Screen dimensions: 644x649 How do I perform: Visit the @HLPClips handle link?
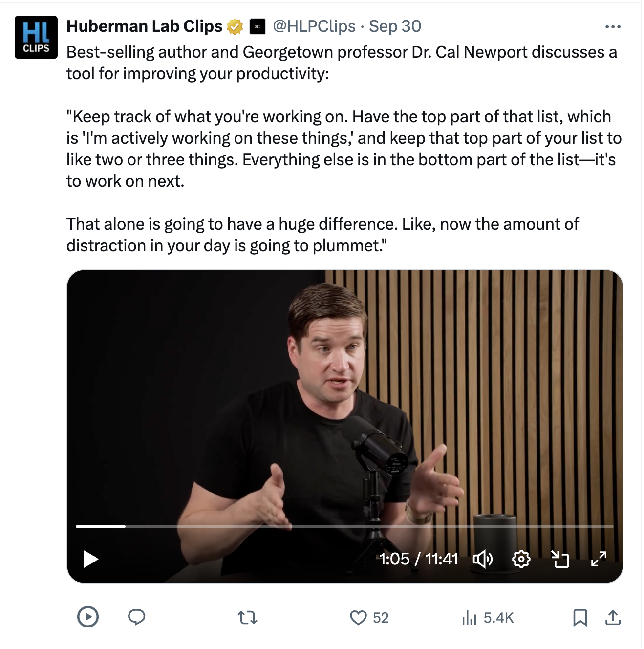pyautogui.click(x=314, y=26)
